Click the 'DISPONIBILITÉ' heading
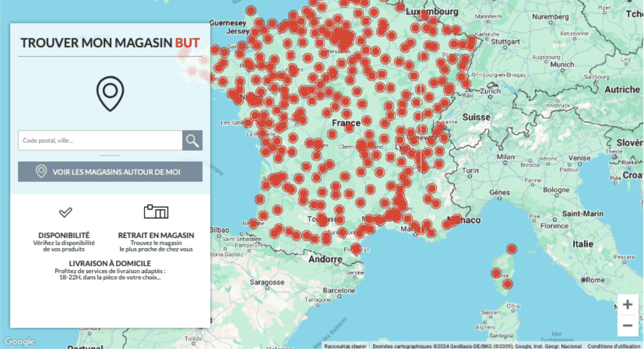This screenshot has height=349, width=644. tap(64, 235)
